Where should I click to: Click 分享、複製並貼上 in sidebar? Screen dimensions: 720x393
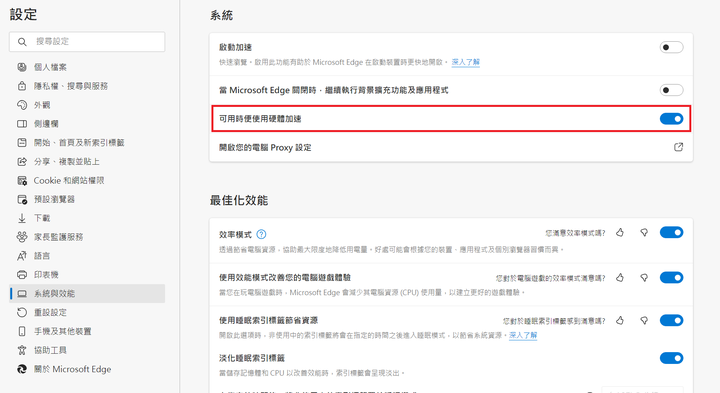67,162
